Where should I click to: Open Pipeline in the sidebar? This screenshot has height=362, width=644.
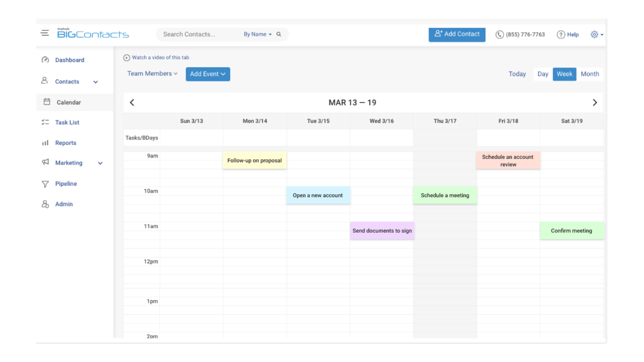66,184
